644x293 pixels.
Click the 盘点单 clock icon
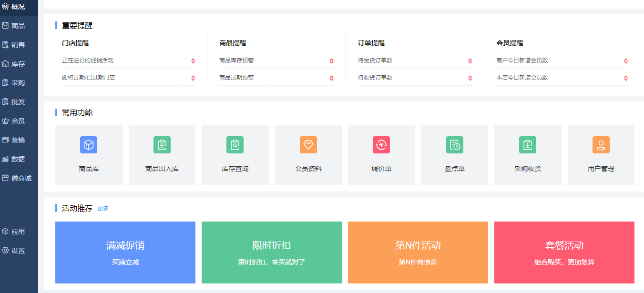(455, 145)
